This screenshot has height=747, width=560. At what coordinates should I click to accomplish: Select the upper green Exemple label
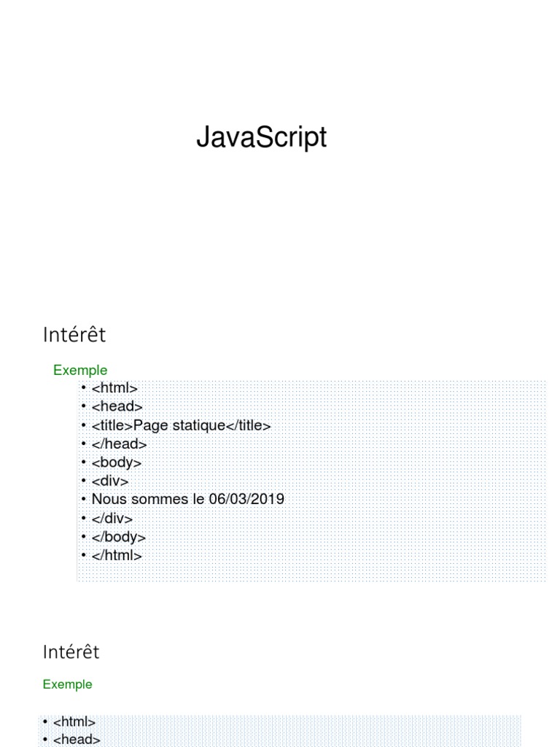tap(80, 370)
